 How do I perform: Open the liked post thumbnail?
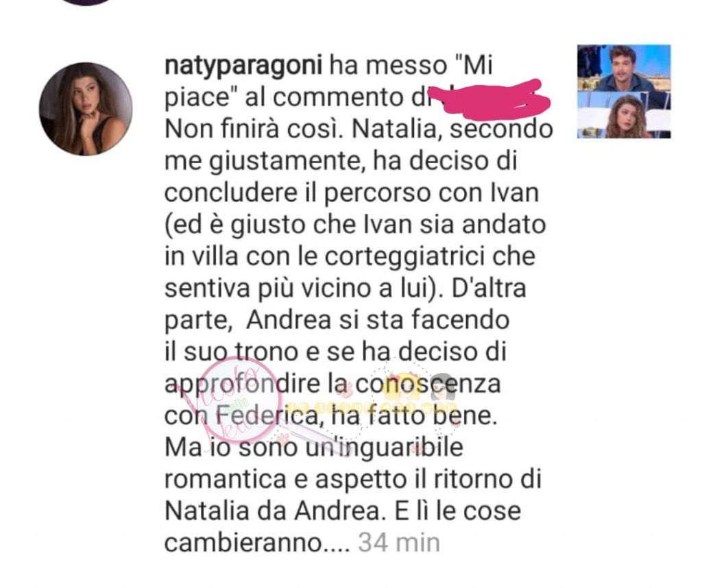click(x=624, y=91)
